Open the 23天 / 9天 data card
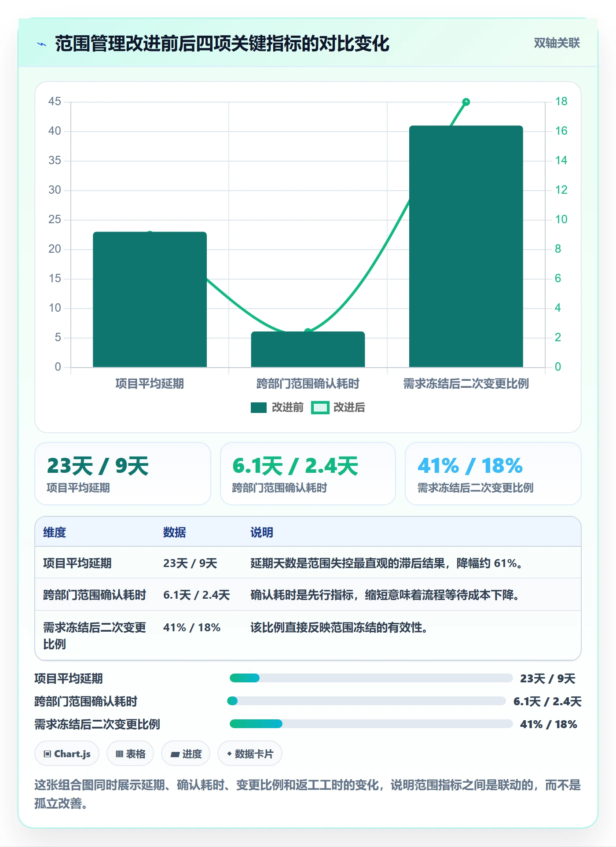616x847 pixels. point(123,474)
